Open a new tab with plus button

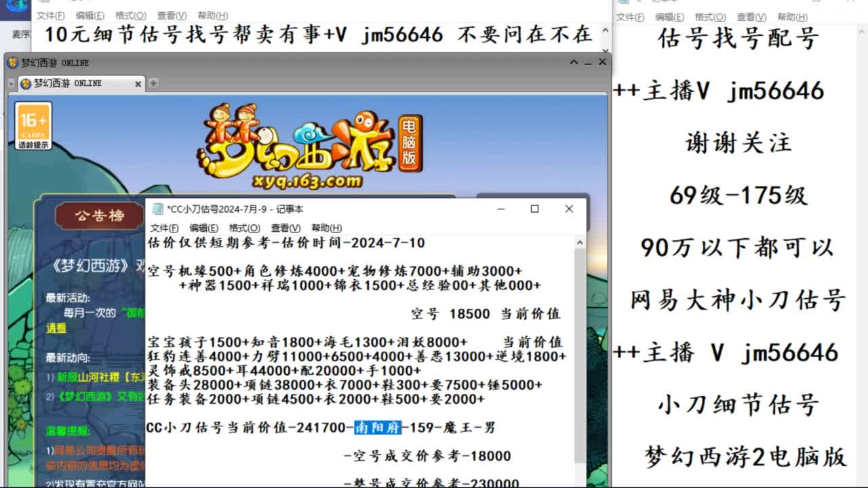tap(153, 83)
